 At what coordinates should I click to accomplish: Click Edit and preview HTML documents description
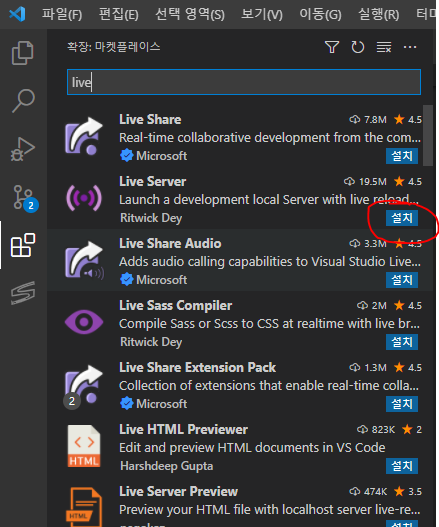click(252, 448)
